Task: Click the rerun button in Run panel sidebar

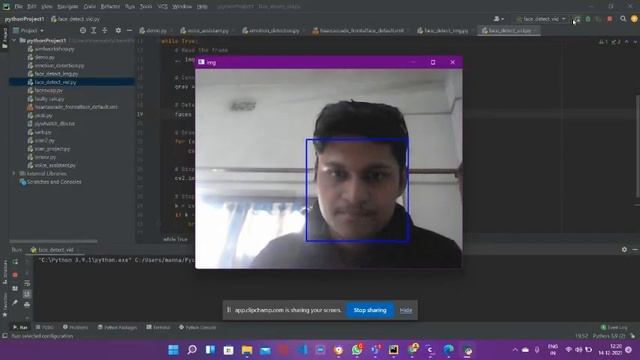Action: 15,262
